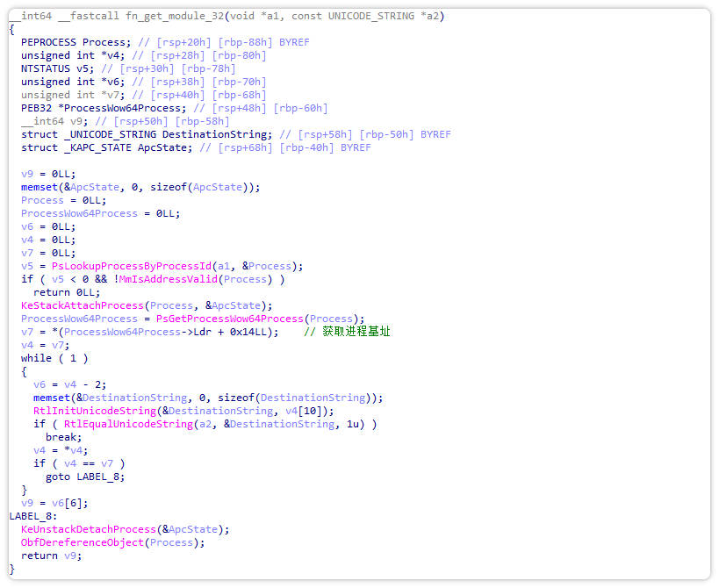Select the LABEL_8: label definition line
Screen dimensions: 719x588
32,516
